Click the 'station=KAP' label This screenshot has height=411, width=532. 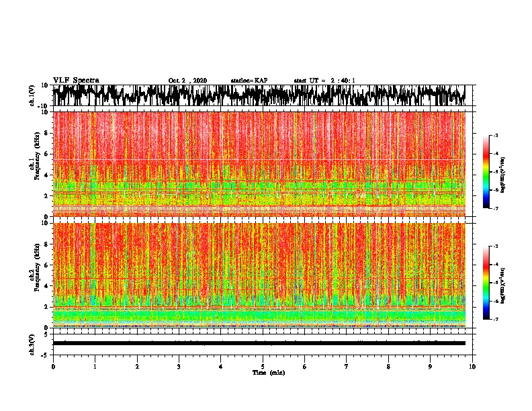pos(249,81)
